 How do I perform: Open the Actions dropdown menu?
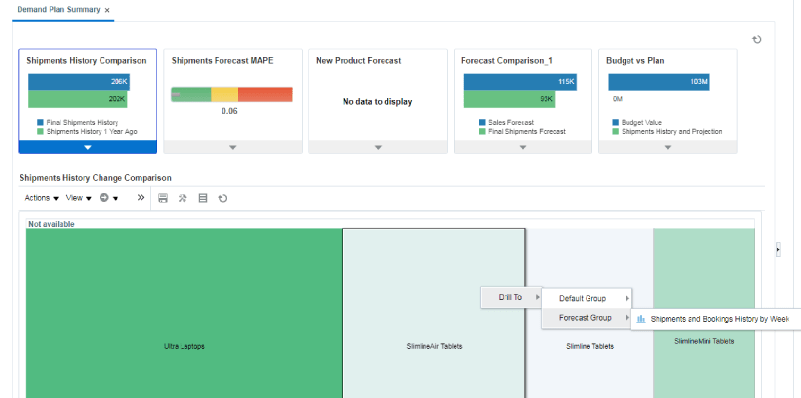pyautogui.click(x=41, y=198)
